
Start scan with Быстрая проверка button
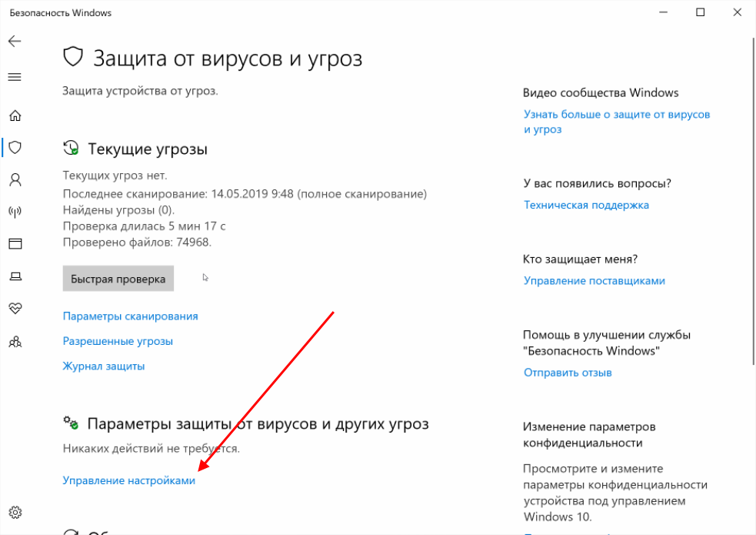(118, 279)
